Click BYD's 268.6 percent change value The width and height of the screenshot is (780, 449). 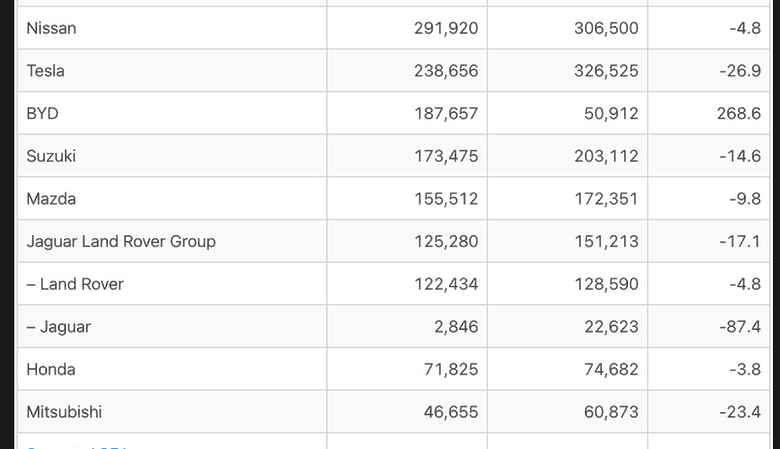(739, 114)
